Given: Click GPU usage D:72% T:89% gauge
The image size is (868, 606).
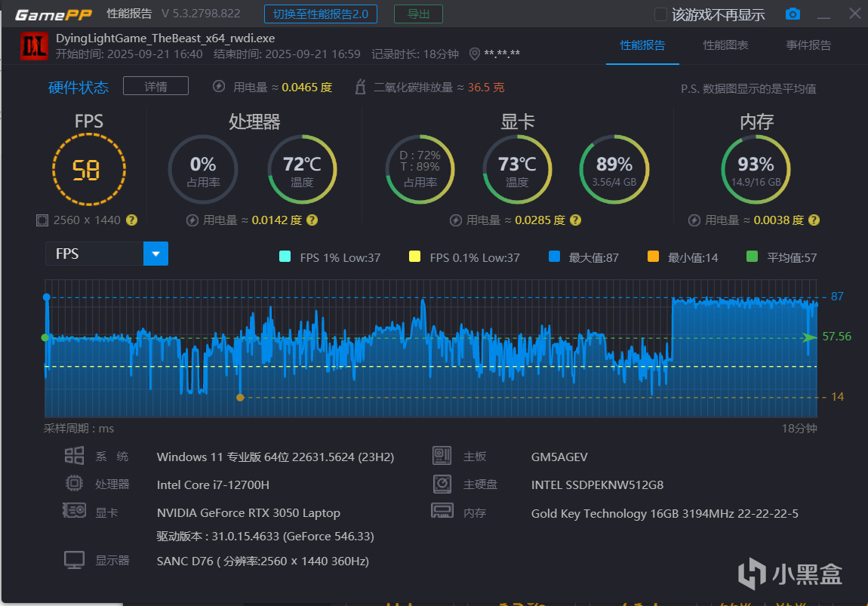Looking at the screenshot, I should [x=420, y=169].
